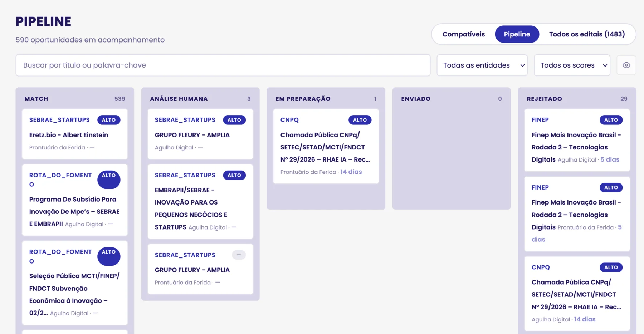The height and width of the screenshot is (334, 644).
Task: Open the Todas as entidades dropdown
Action: pos(482,65)
